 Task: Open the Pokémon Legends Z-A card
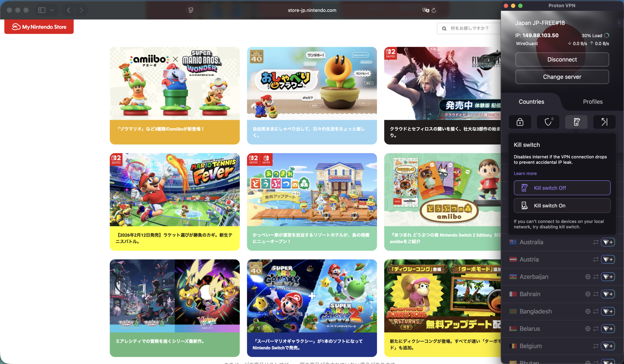tap(175, 308)
